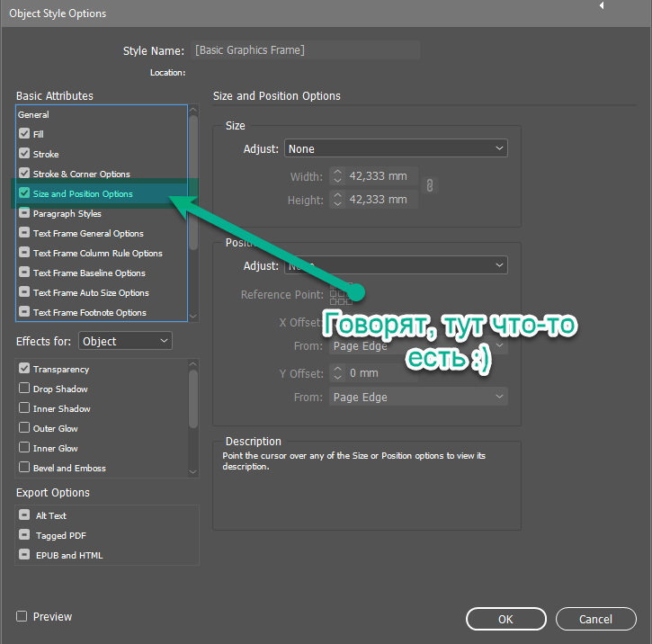Select General in Basic Attributes list
The width and height of the screenshot is (652, 644).
pyautogui.click(x=33, y=115)
